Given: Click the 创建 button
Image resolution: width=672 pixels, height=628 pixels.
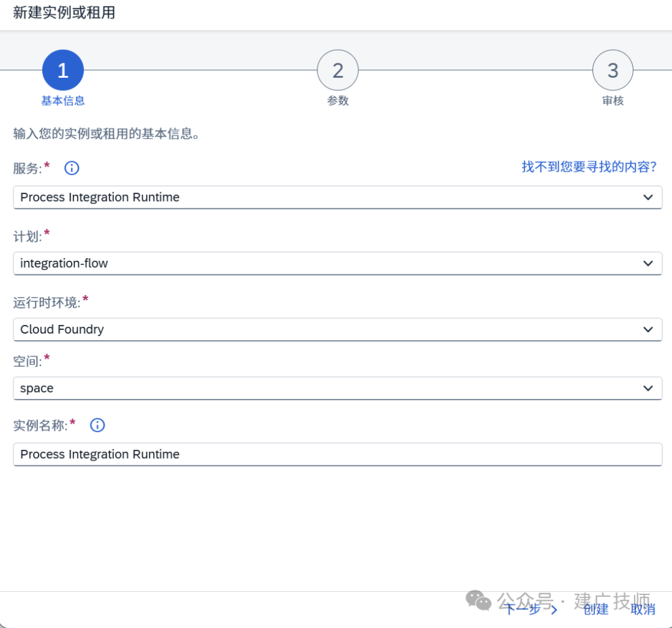Looking at the screenshot, I should tap(595, 609).
